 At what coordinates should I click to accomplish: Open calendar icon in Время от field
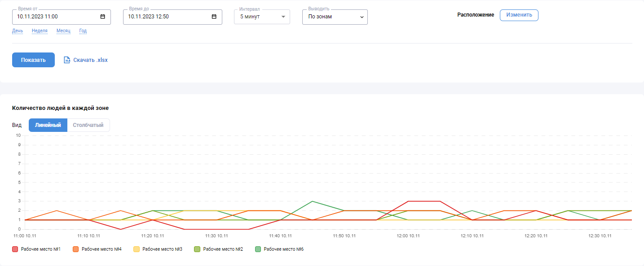(102, 17)
